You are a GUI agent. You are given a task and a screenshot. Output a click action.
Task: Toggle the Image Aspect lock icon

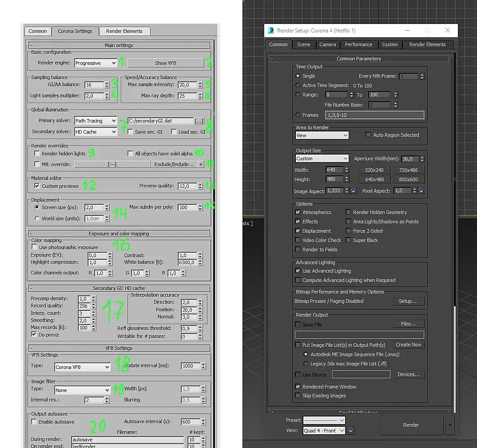[x=353, y=190]
